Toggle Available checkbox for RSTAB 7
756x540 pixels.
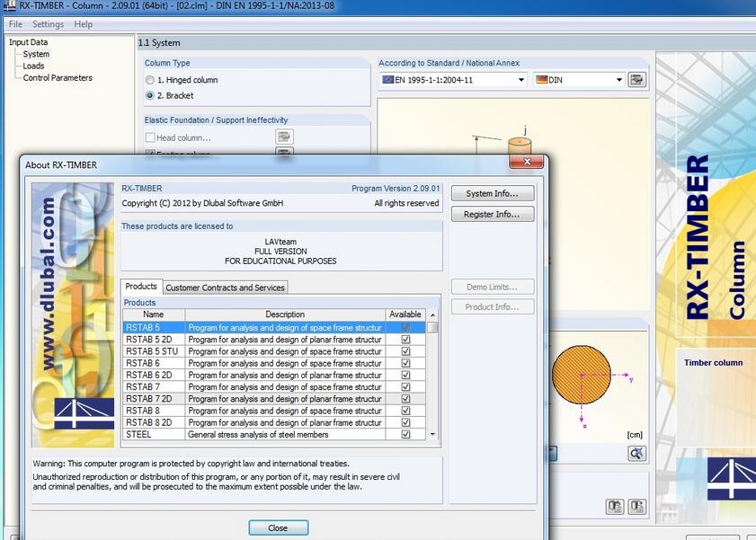pyautogui.click(x=406, y=387)
